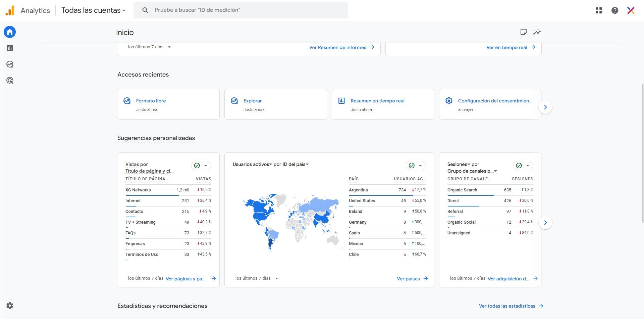Toggle the green check on Sesiones card
Screen dimensions: 644x319
pos(519,166)
